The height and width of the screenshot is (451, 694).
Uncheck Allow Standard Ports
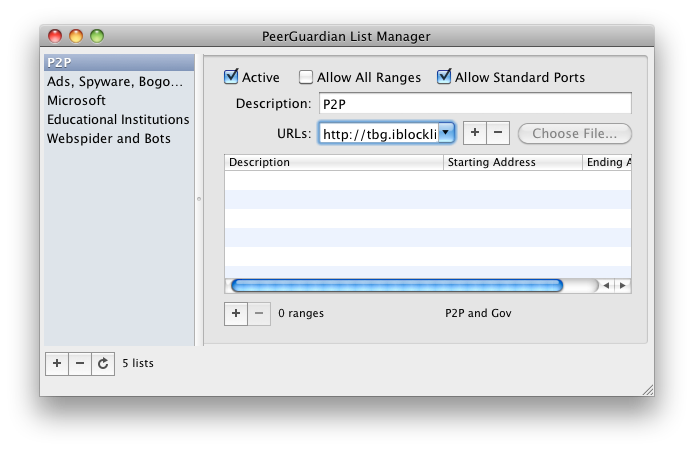pyautogui.click(x=444, y=77)
